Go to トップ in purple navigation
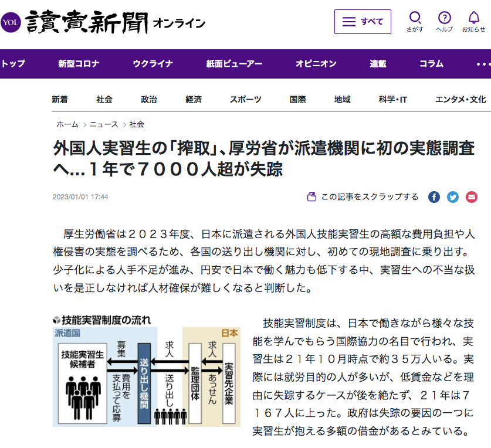The image size is (491, 448). [13, 64]
